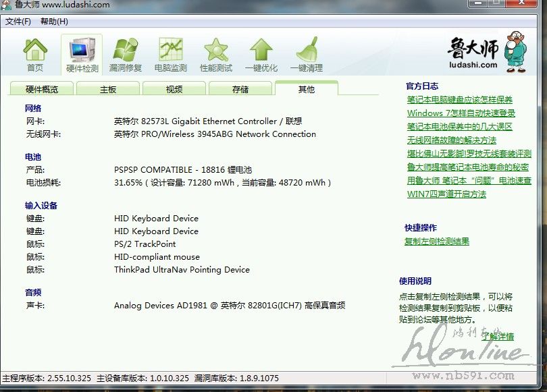The height and width of the screenshot is (392, 547).
Task: Switch to the 存储 tab
Action: coord(240,89)
